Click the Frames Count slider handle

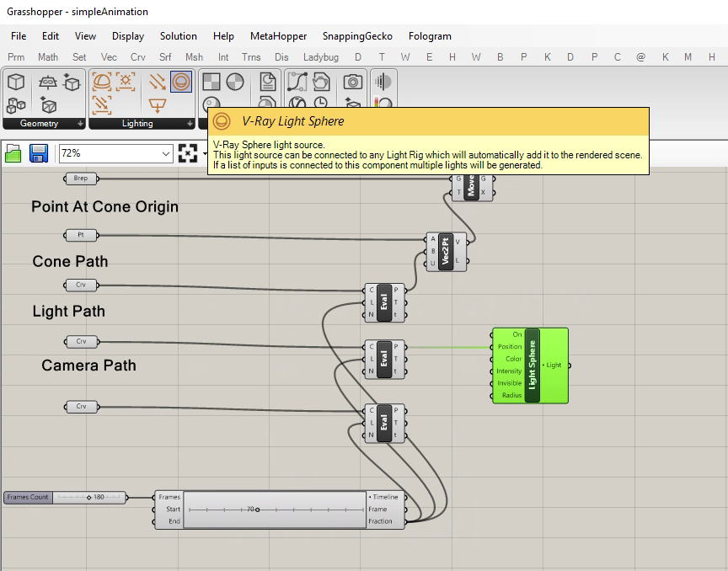coord(89,498)
